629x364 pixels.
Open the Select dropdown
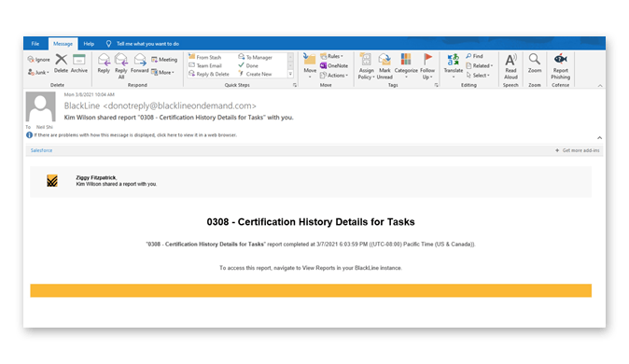(x=478, y=75)
